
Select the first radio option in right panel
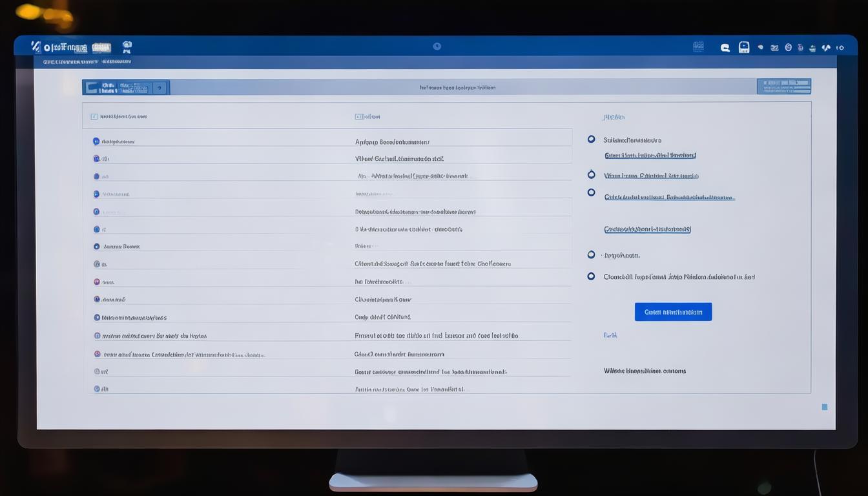(591, 139)
